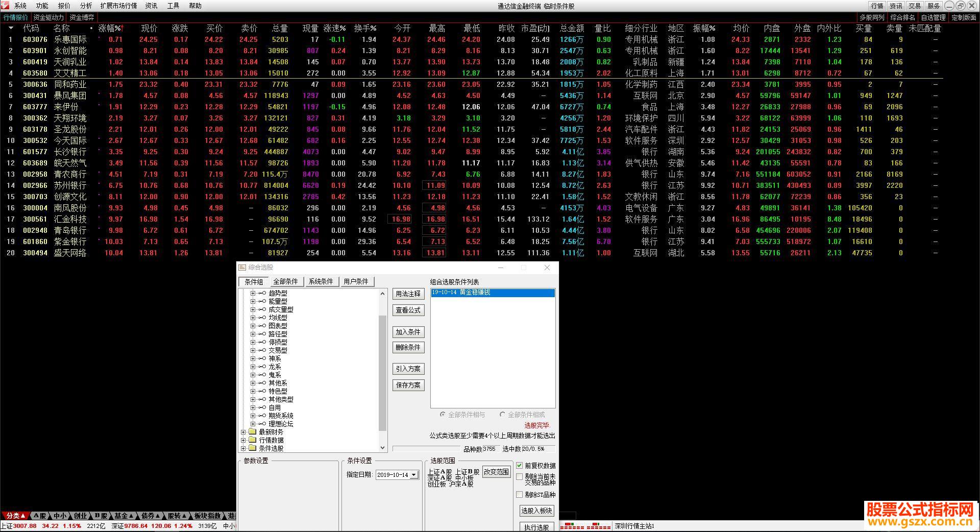The image size is (980, 532).
Task: Open the 功能 menu
Action: [42, 6]
